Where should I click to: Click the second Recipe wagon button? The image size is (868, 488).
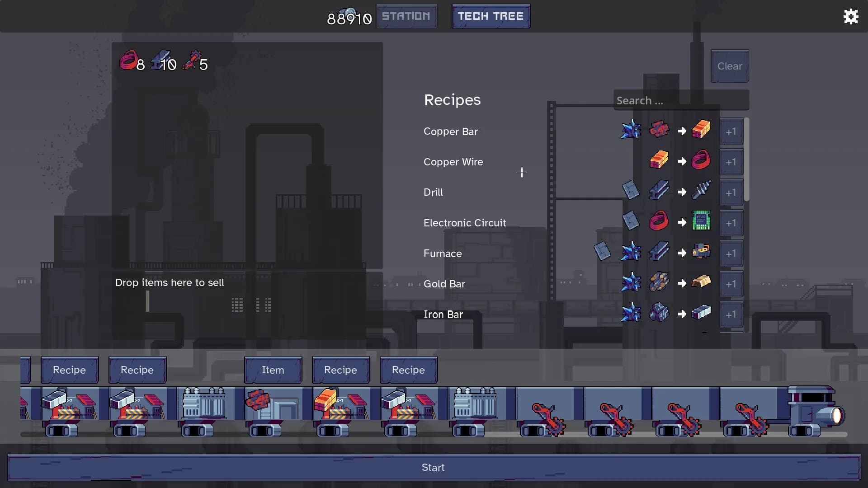tap(137, 370)
